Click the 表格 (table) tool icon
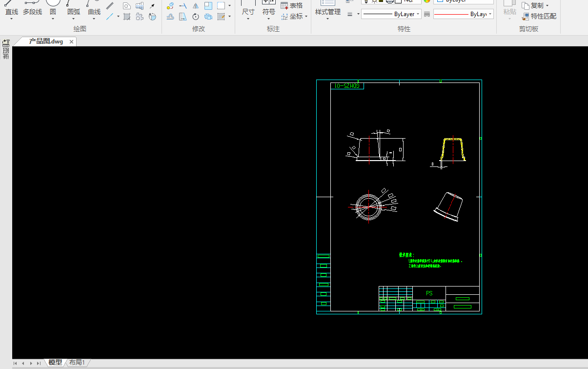This screenshot has width=588, height=369. pos(284,5)
